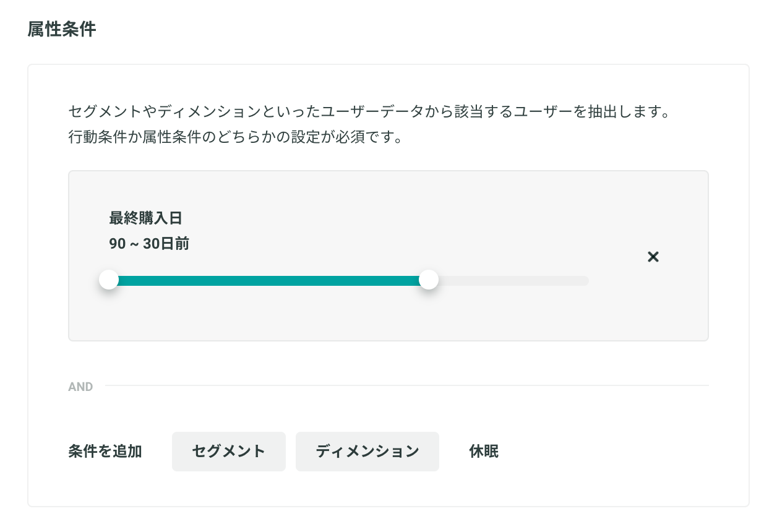The image size is (777, 532).
Task: Add a ディメンション condition
Action: [x=367, y=452]
